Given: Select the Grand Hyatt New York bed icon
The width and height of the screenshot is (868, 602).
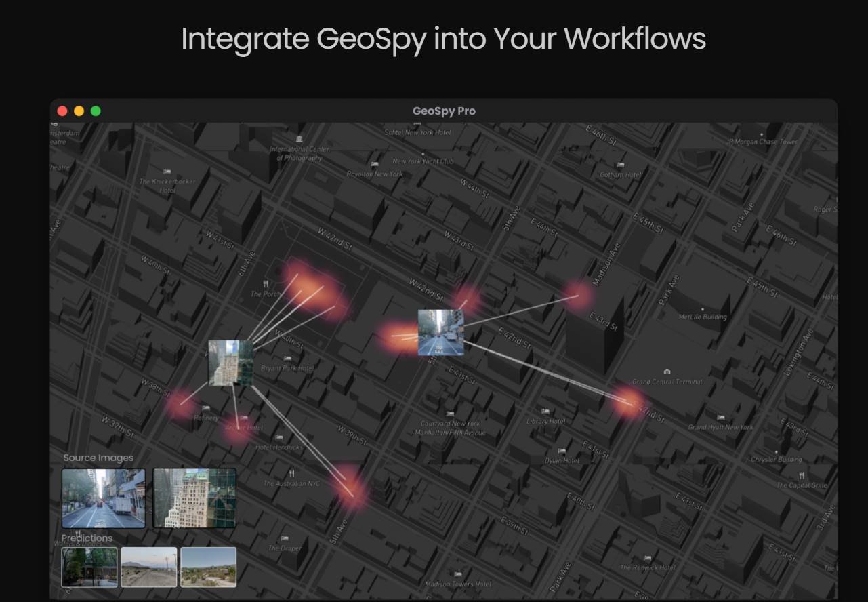Looking at the screenshot, I should 720,418.
